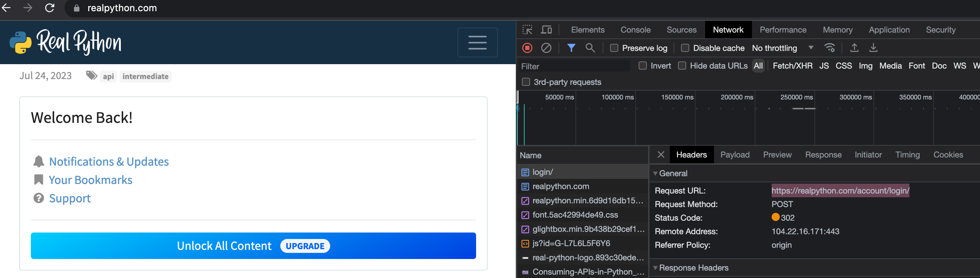Switch to the Console tab
The image size is (980, 278).
coord(635,30)
